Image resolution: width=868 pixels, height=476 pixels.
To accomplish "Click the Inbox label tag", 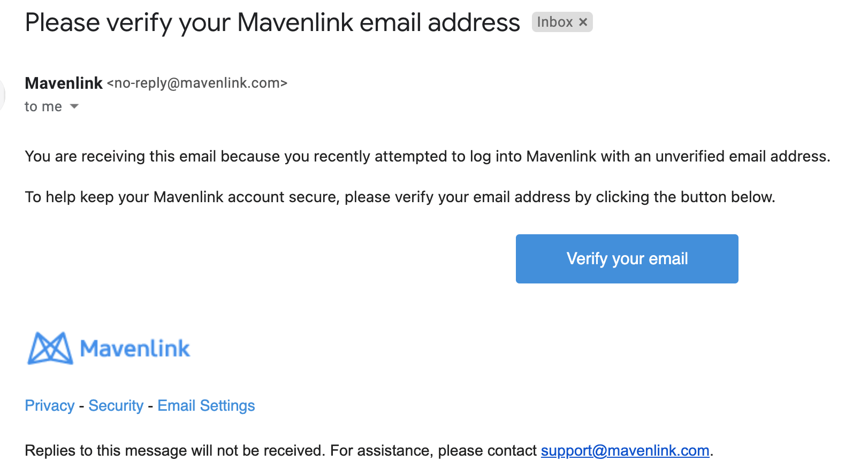I will [554, 22].
